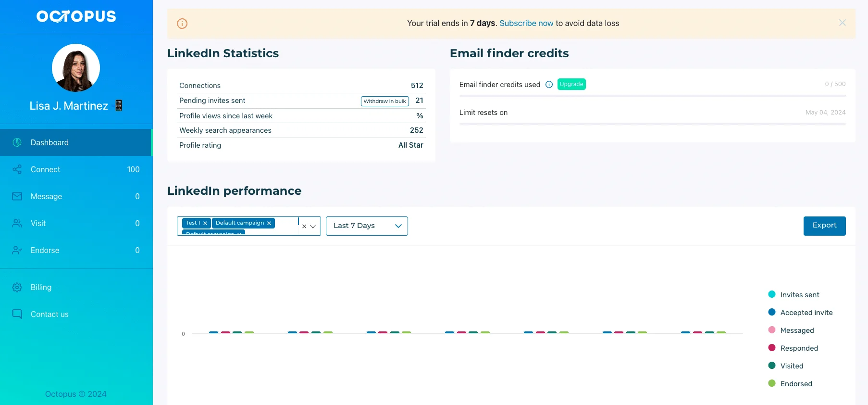Click the Profile views since last week row
Screen dimensions: 868x405
(301, 116)
